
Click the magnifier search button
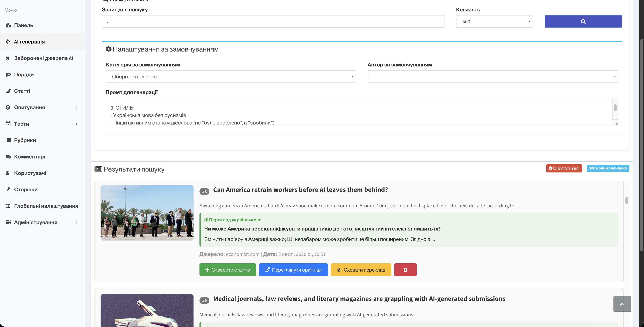coord(583,21)
